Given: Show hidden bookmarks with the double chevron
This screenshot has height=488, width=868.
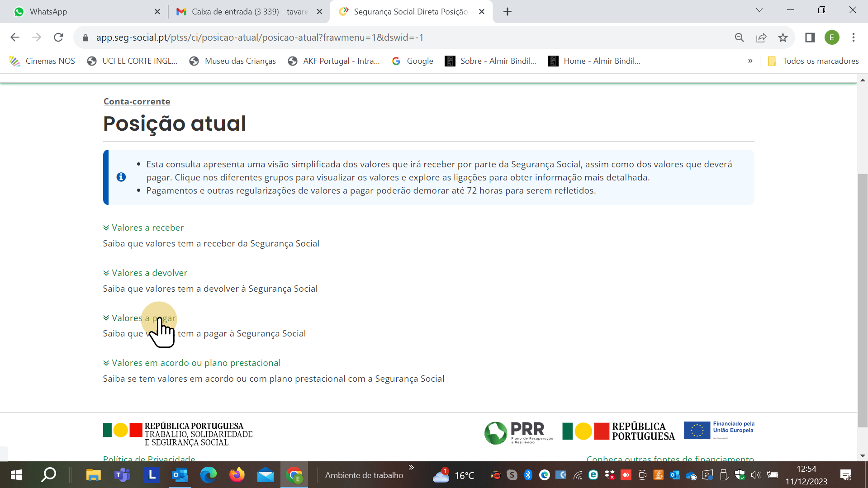Looking at the screenshot, I should pos(750,61).
